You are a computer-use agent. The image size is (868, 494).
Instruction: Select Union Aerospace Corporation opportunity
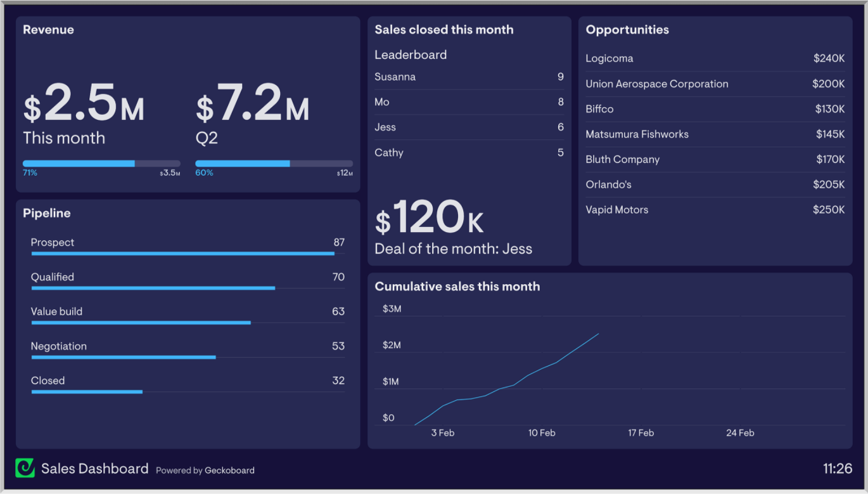coord(715,84)
